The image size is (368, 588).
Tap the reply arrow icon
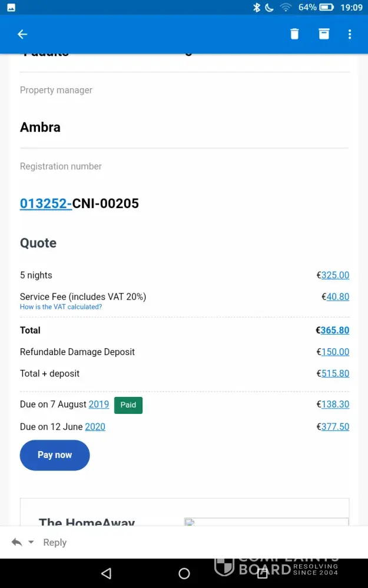(16, 542)
